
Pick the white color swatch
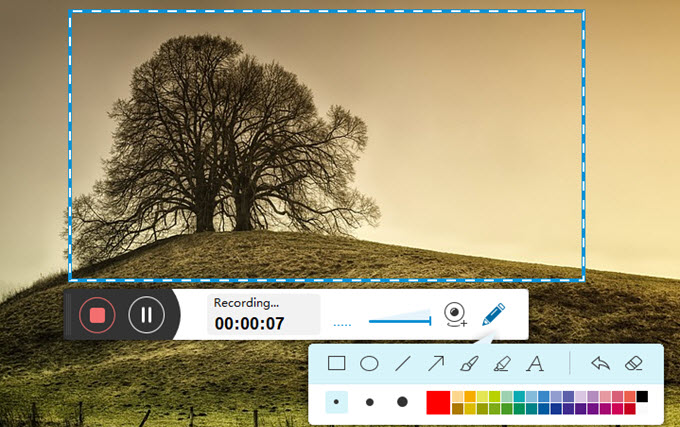click(x=642, y=408)
